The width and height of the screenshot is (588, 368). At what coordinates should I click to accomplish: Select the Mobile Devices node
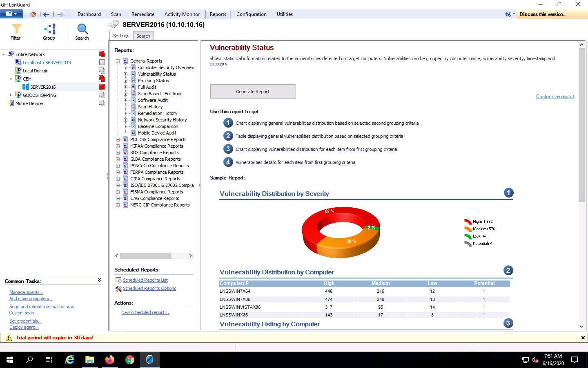pos(30,103)
